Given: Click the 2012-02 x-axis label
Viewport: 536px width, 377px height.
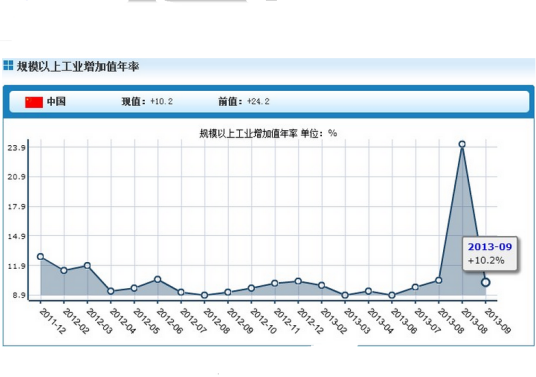Looking at the screenshot, I should pos(76,321).
